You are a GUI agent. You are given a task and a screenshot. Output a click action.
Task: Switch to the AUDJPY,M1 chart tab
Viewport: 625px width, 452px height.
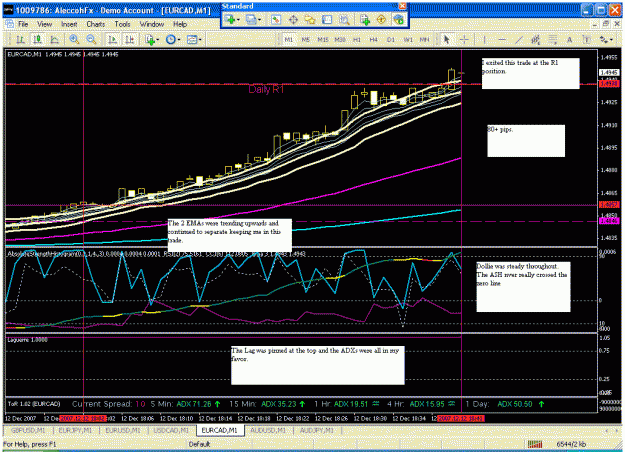(x=317, y=430)
